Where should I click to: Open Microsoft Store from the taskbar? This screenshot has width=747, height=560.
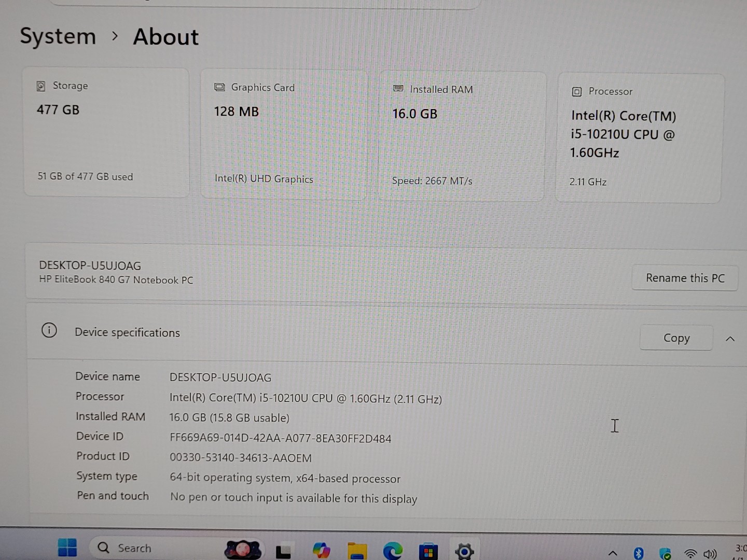(x=428, y=552)
